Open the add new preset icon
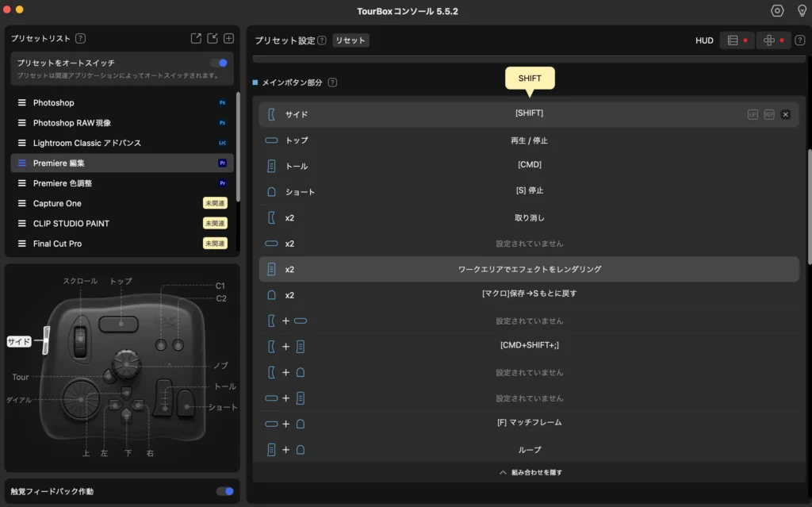Image resolution: width=812 pixels, height=507 pixels. click(228, 38)
